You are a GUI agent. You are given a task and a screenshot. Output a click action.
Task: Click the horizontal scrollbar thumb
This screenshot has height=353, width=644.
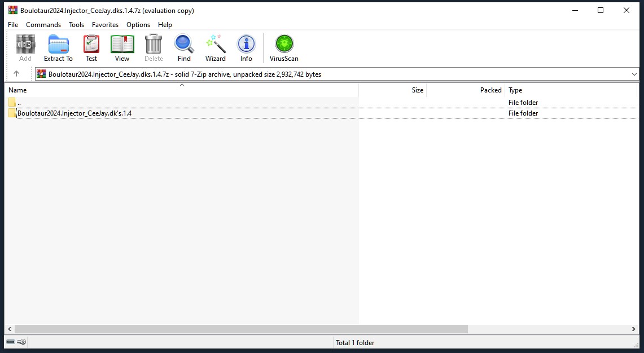point(241,329)
